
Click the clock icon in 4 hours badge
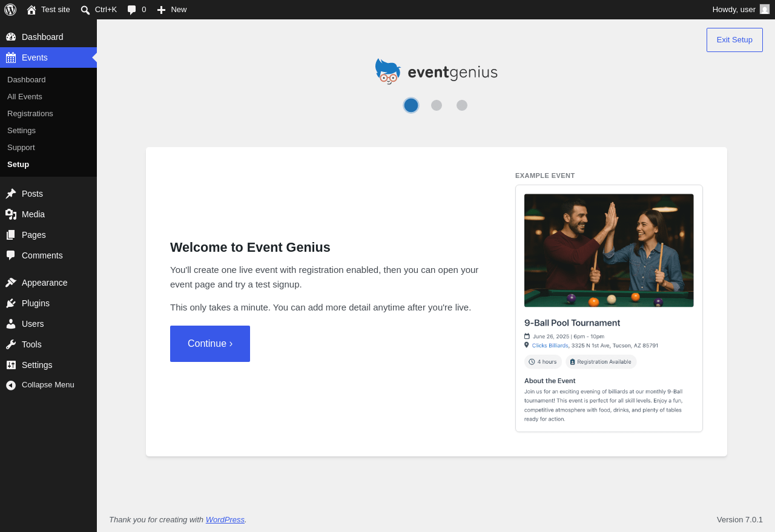[532, 362]
